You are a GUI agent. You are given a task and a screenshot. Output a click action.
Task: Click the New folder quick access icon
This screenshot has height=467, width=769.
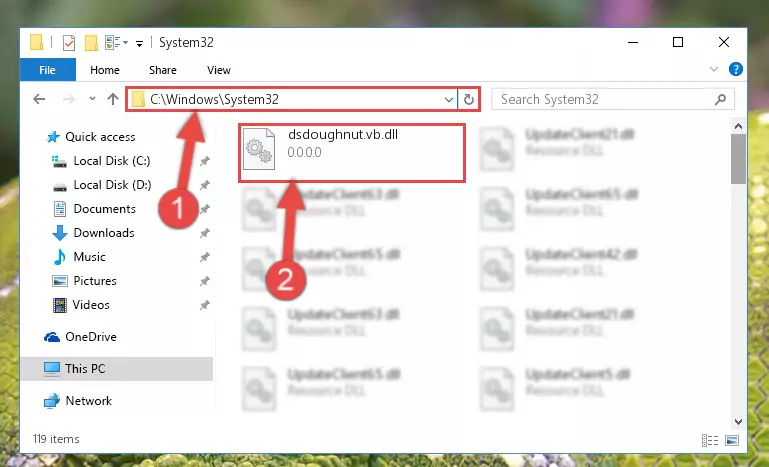pyautogui.click(x=91, y=43)
